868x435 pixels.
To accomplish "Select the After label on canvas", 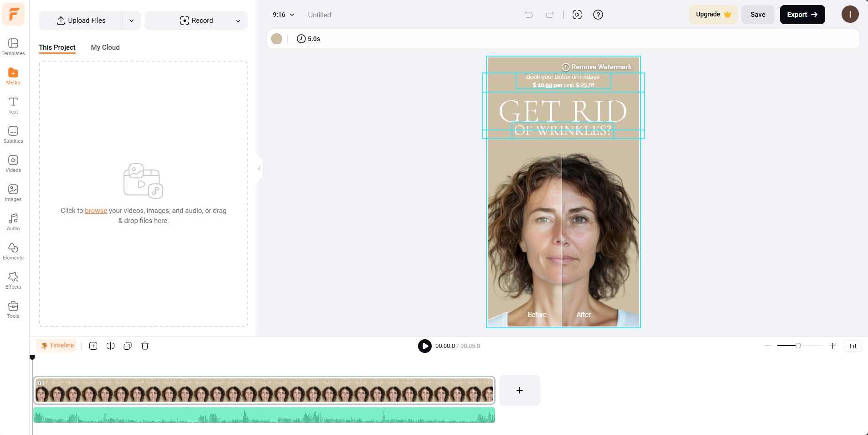I will point(584,315).
